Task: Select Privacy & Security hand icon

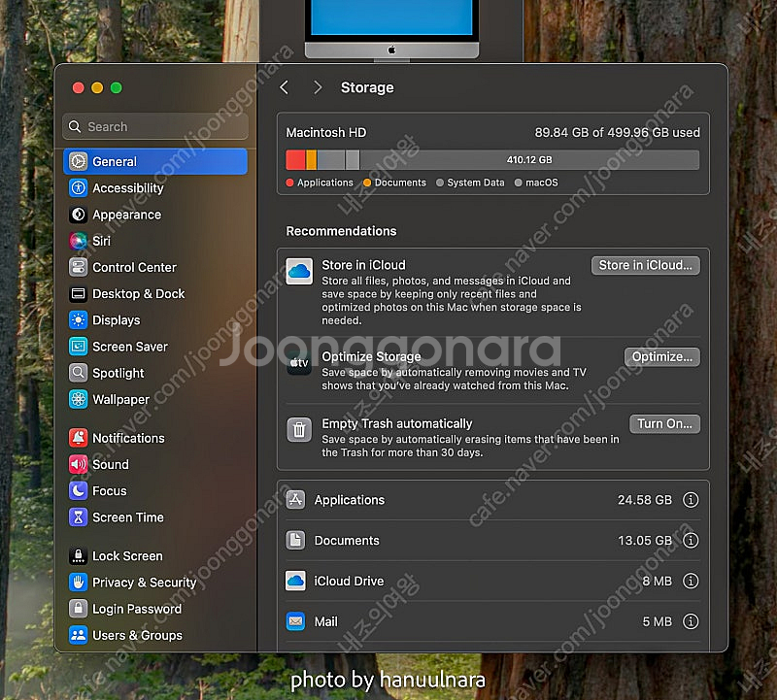Action: click(x=79, y=583)
